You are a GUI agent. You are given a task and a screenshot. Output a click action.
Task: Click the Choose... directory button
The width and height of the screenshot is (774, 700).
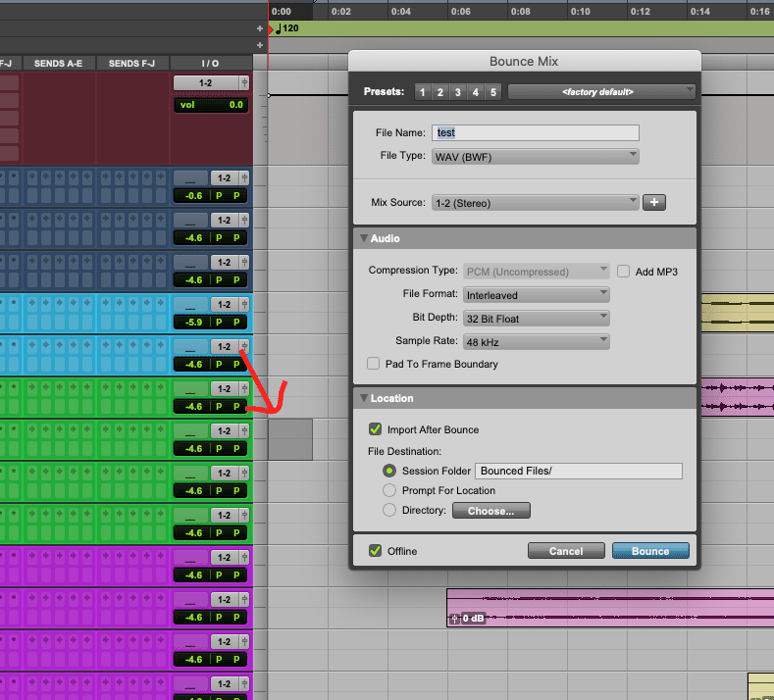pyautogui.click(x=491, y=511)
